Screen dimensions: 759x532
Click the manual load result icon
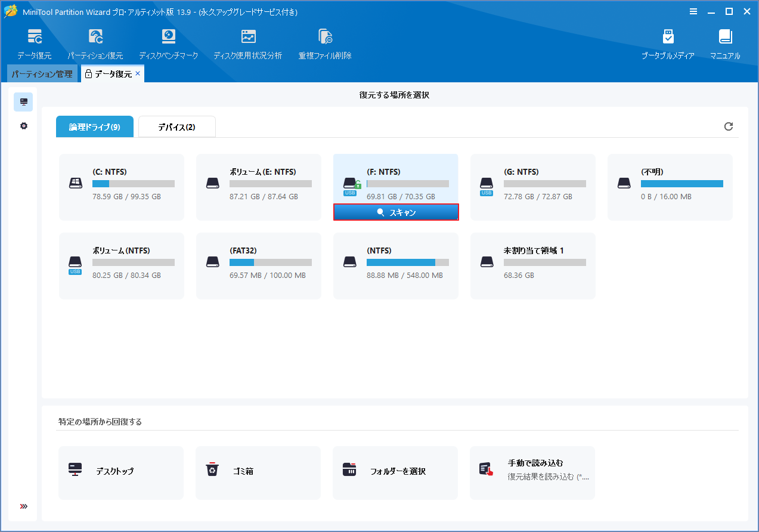[x=487, y=469]
